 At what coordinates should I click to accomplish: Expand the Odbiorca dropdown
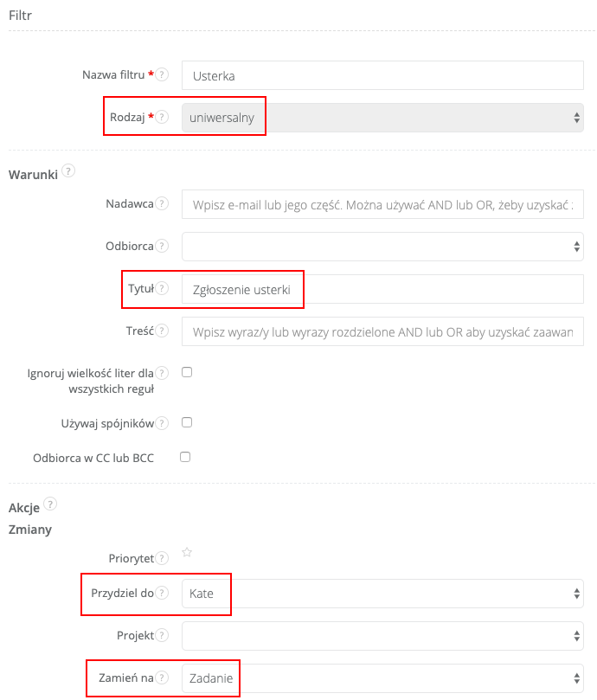(x=382, y=247)
